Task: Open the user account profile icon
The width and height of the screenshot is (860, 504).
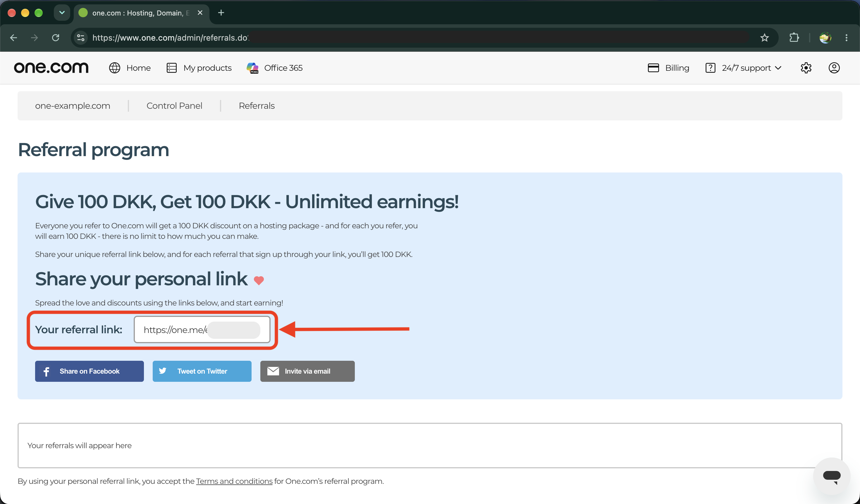Action: (x=834, y=68)
